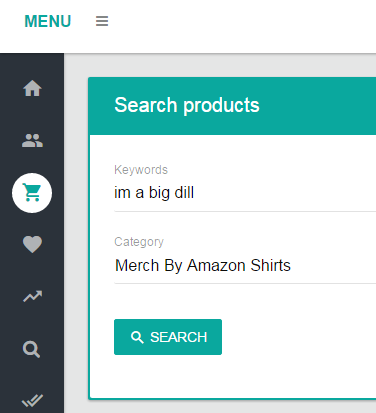
Task: Click the teal card header bar background
Action: (317, 106)
